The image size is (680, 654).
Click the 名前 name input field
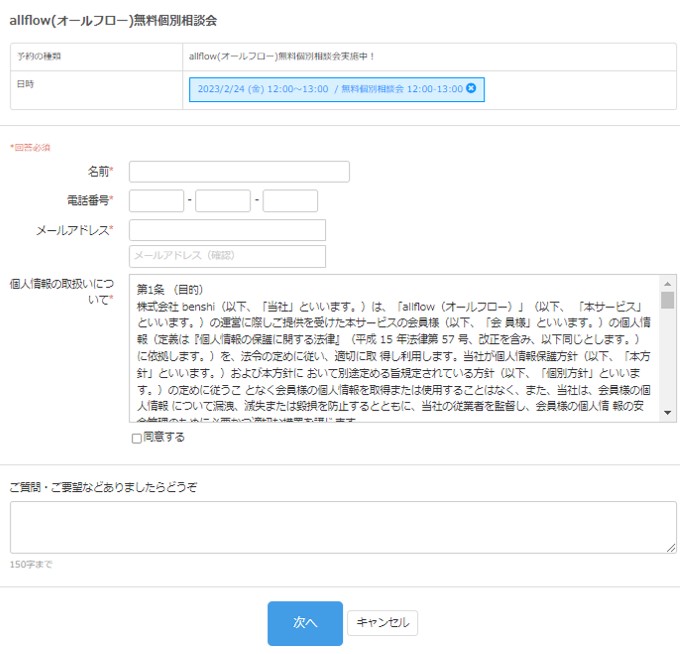pyautogui.click(x=239, y=172)
